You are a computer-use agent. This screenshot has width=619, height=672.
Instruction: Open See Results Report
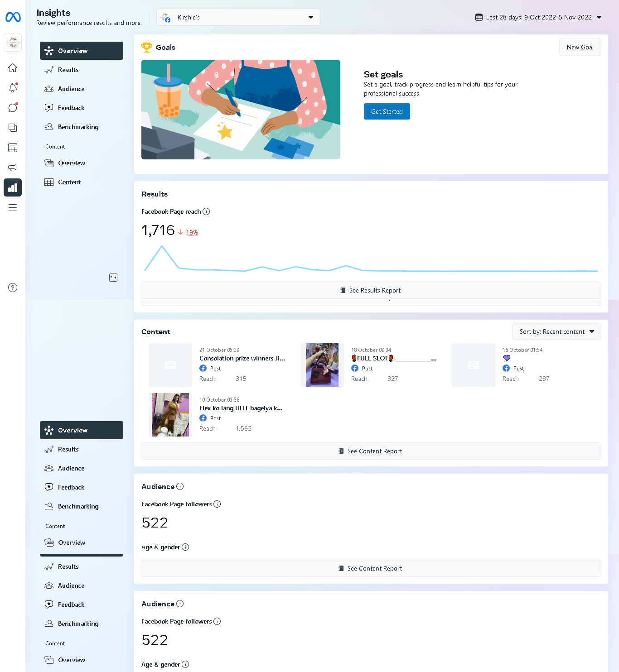click(371, 290)
